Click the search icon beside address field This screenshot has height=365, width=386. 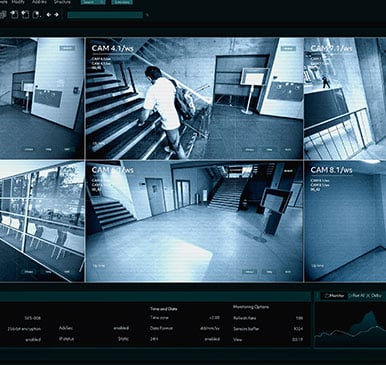(x=147, y=15)
